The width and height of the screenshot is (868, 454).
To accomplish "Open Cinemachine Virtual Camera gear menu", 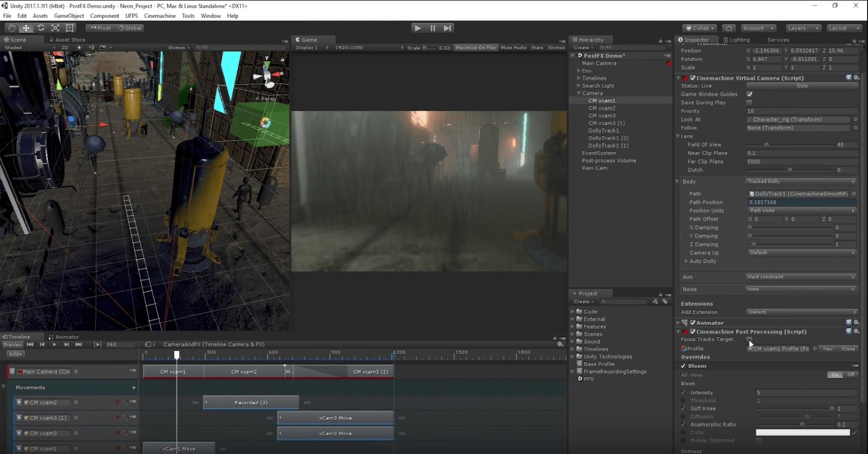I will [856, 78].
